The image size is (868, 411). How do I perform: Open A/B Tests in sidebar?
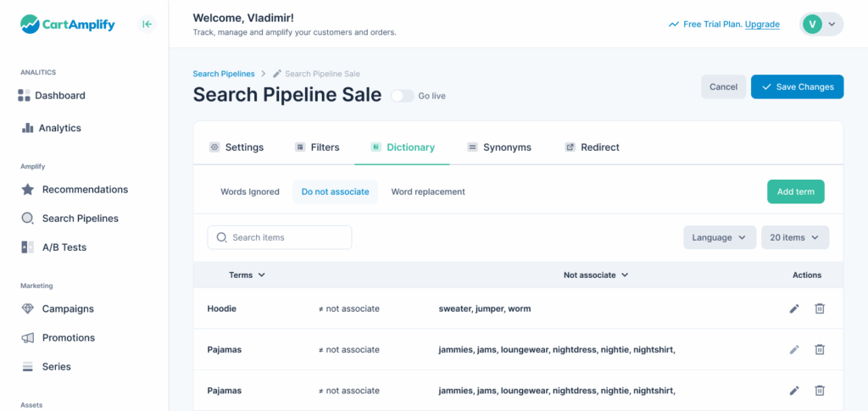[64, 247]
